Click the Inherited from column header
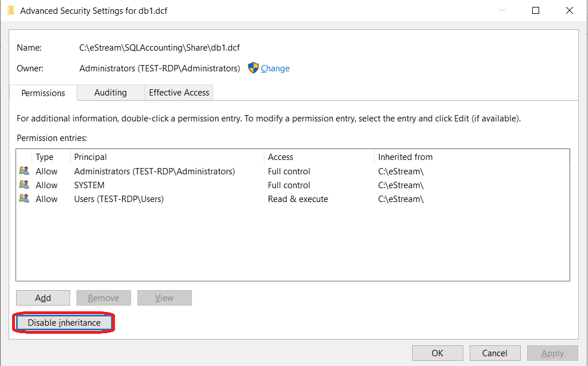588x366 pixels. (x=405, y=157)
